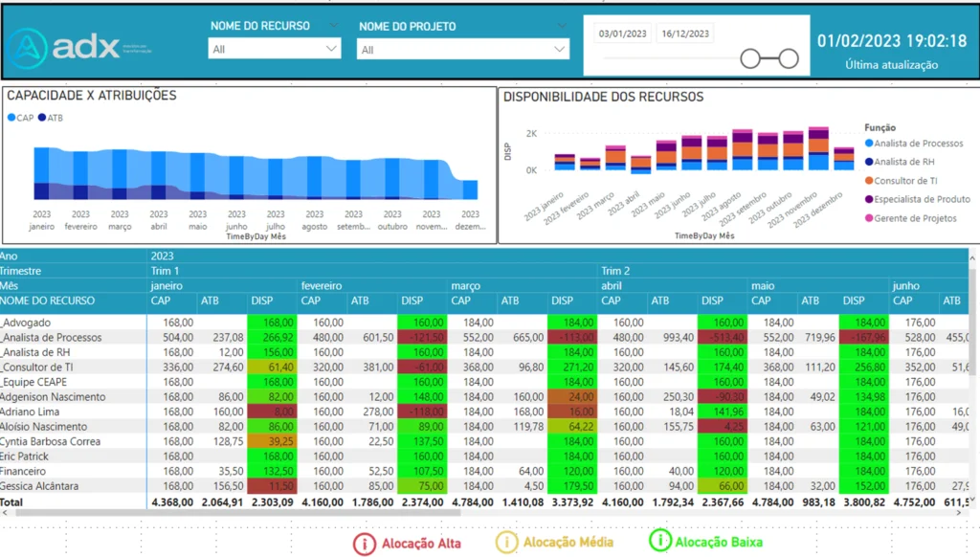Viewport: 980px width, 557px height.
Task: Click the NOME DO RECURSO column header
Action: point(48,301)
